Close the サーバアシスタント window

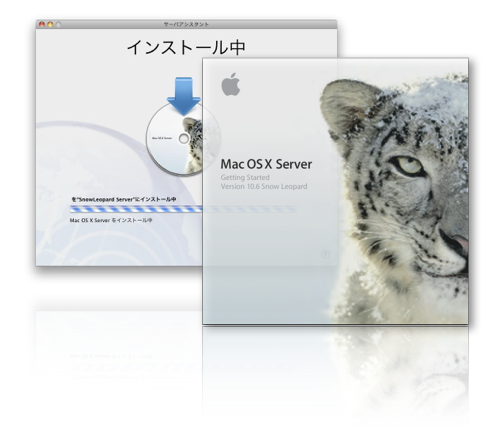[x=42, y=24]
